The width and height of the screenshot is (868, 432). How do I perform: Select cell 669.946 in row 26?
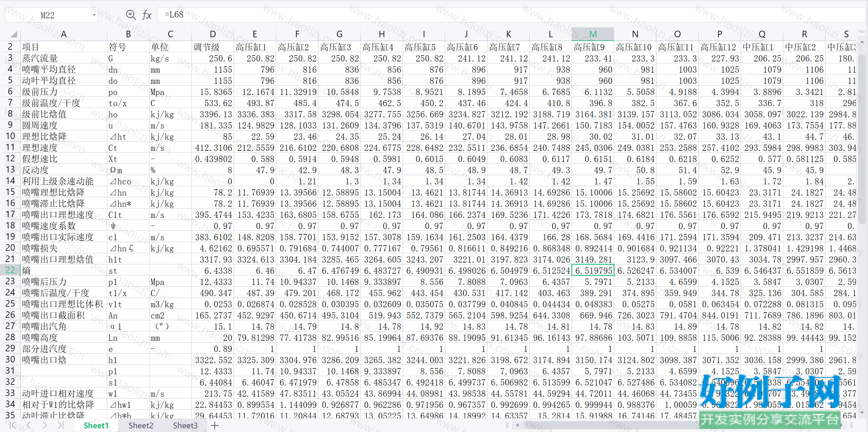(x=593, y=315)
